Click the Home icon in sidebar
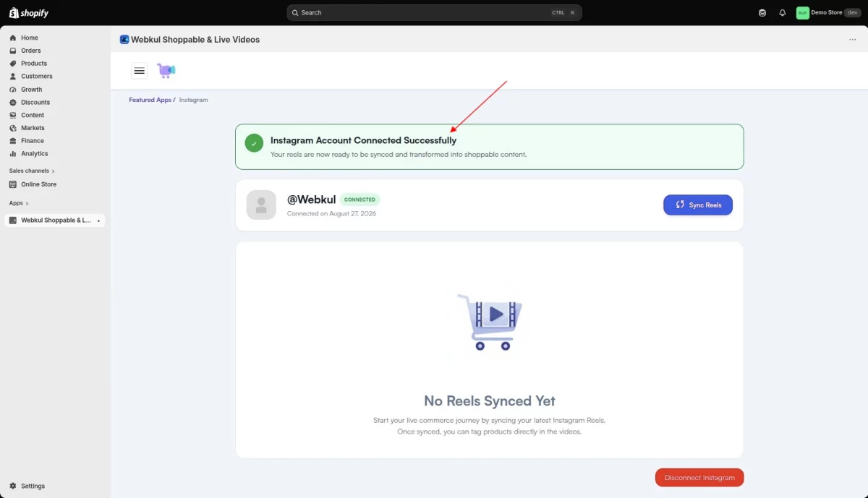This screenshot has width=868, height=498. click(13, 38)
